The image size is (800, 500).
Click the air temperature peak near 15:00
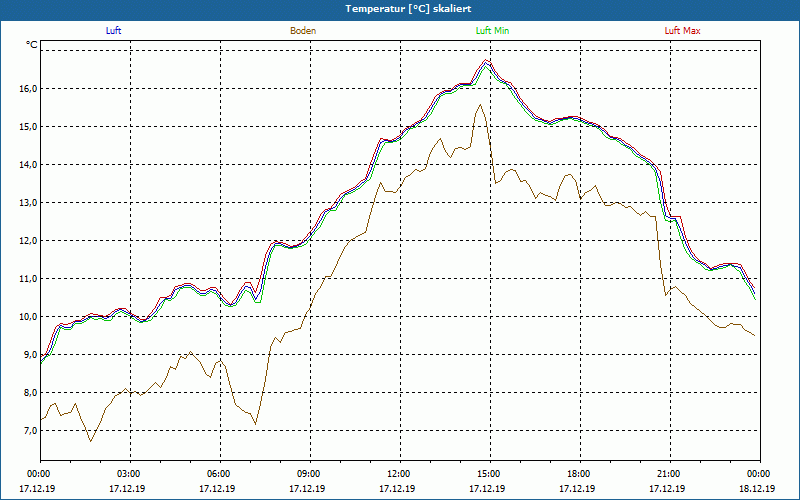click(x=486, y=60)
